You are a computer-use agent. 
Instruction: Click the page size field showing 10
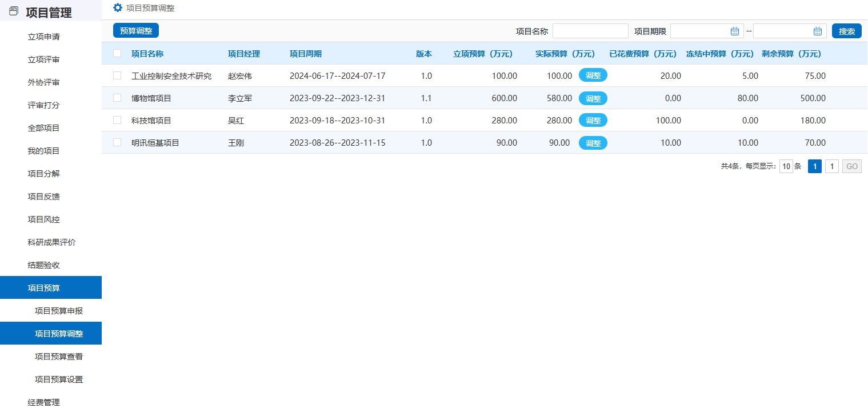(786, 167)
